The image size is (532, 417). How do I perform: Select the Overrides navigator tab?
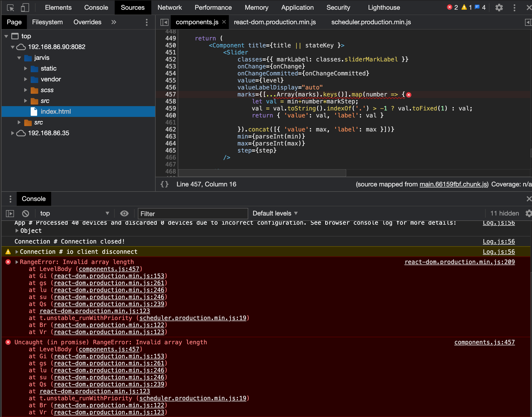87,22
